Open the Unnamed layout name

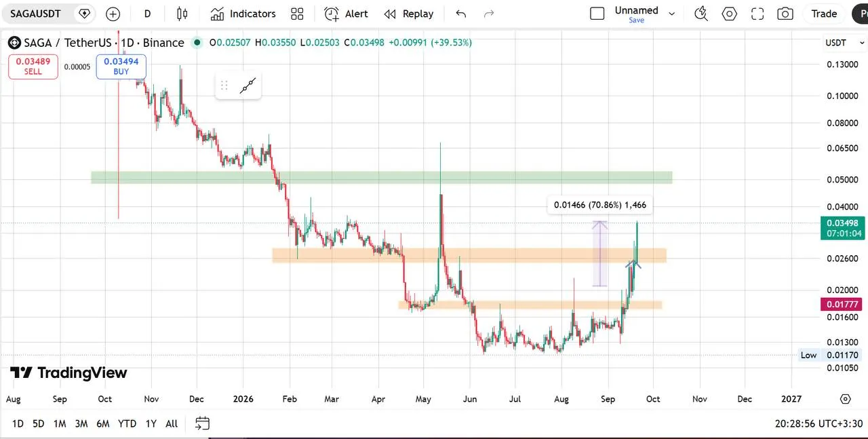click(x=636, y=10)
